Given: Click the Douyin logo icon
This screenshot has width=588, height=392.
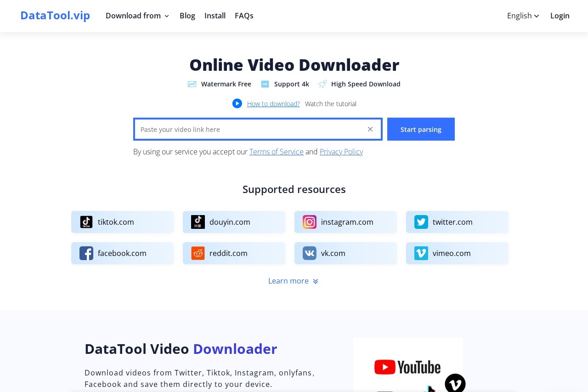Looking at the screenshot, I should (x=198, y=222).
